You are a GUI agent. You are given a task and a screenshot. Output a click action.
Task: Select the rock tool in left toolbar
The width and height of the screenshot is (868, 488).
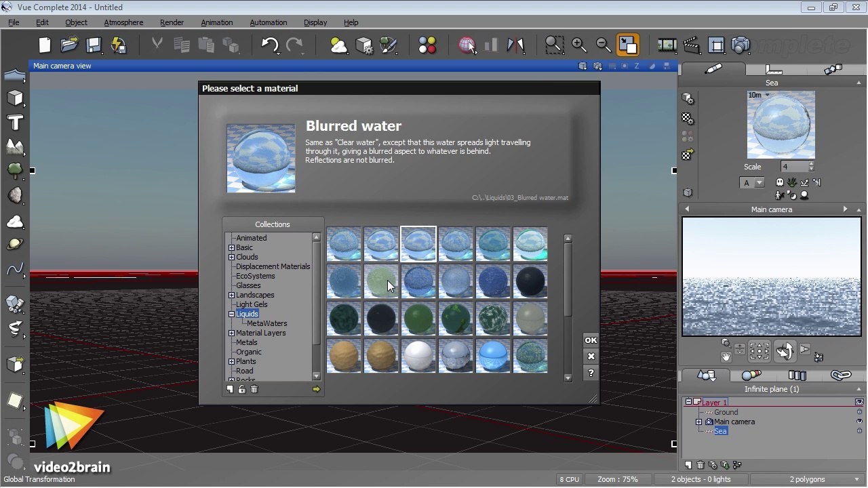[15, 196]
